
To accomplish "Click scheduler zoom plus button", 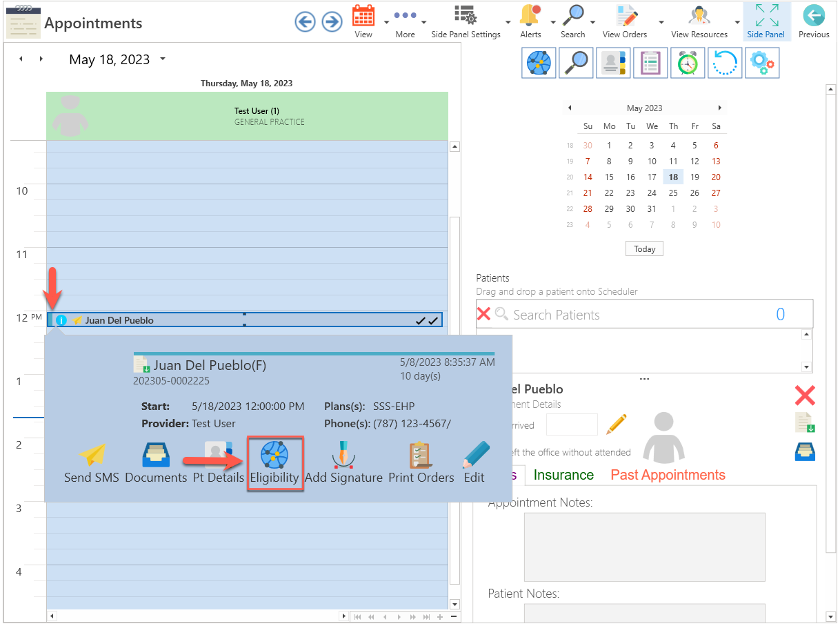I will pos(440,616).
